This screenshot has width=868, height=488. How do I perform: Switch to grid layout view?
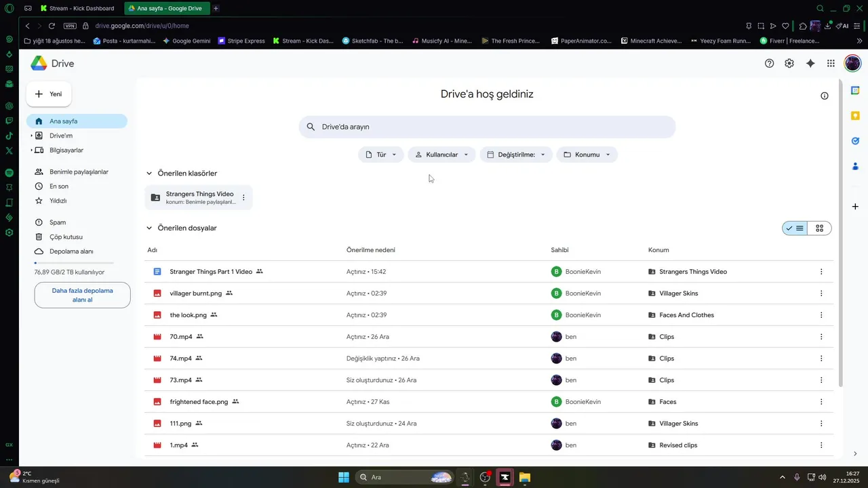pyautogui.click(x=819, y=228)
